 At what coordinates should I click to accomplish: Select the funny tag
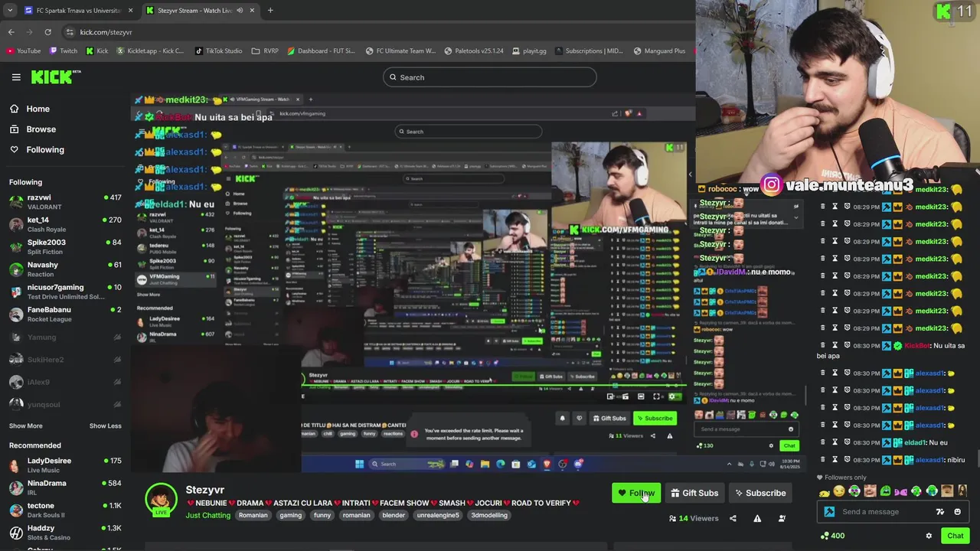click(322, 516)
